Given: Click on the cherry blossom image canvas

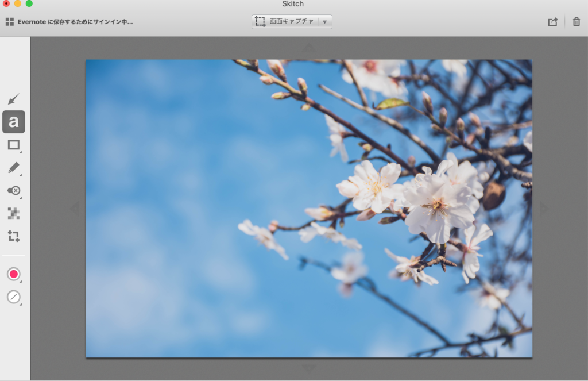Looking at the screenshot, I should [x=309, y=208].
